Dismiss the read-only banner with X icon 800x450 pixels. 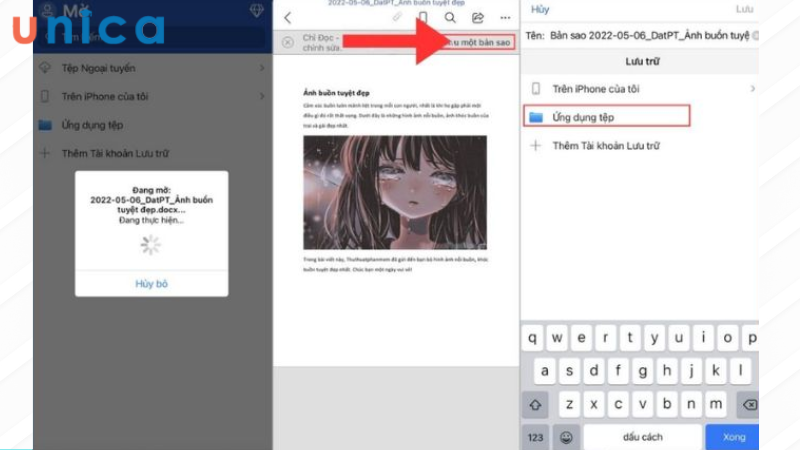point(288,42)
